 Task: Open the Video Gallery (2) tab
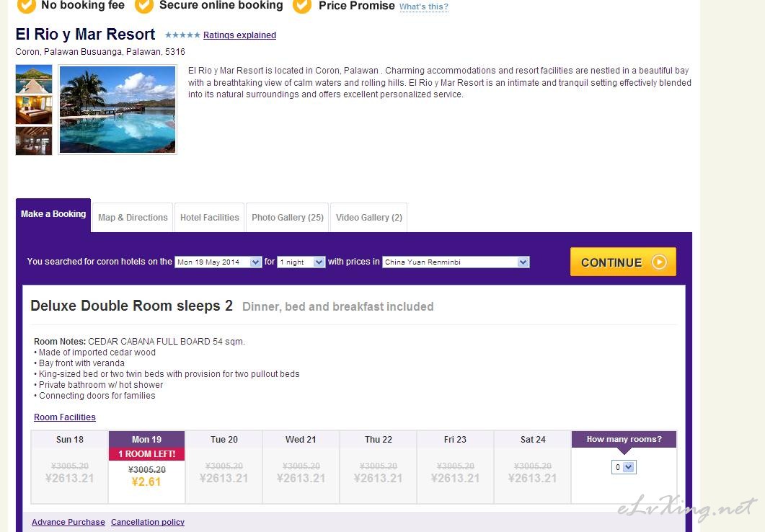369,218
